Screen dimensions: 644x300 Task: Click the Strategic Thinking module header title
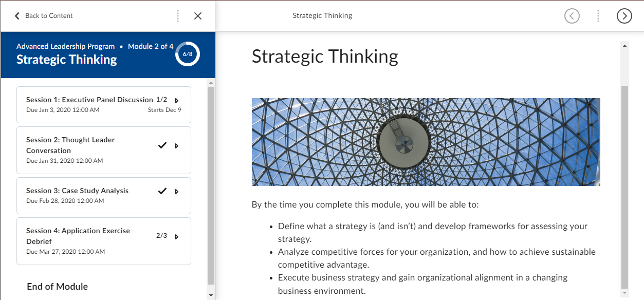click(x=67, y=60)
